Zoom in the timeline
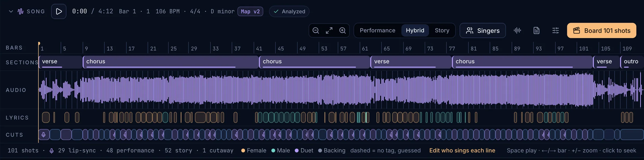 pyautogui.click(x=342, y=31)
